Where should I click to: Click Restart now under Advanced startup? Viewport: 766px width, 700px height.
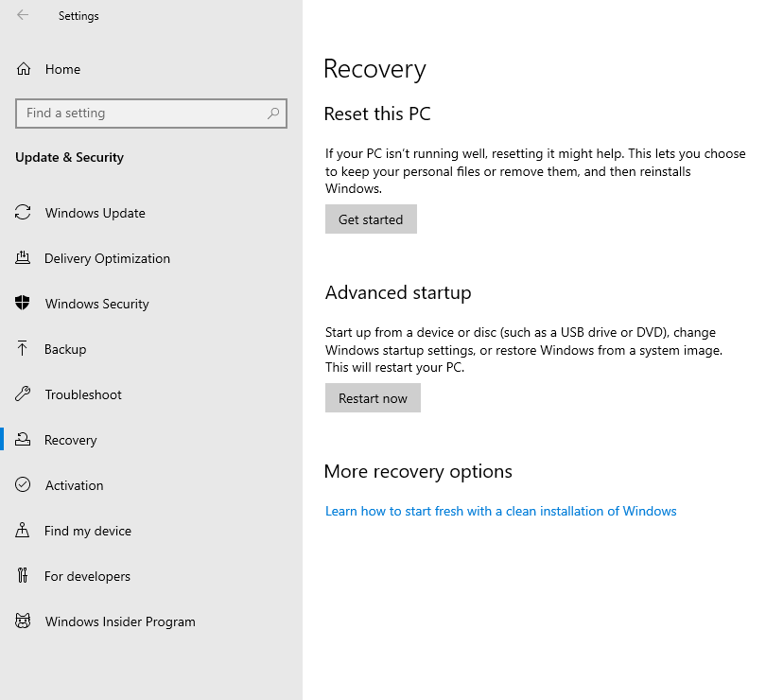click(x=373, y=398)
